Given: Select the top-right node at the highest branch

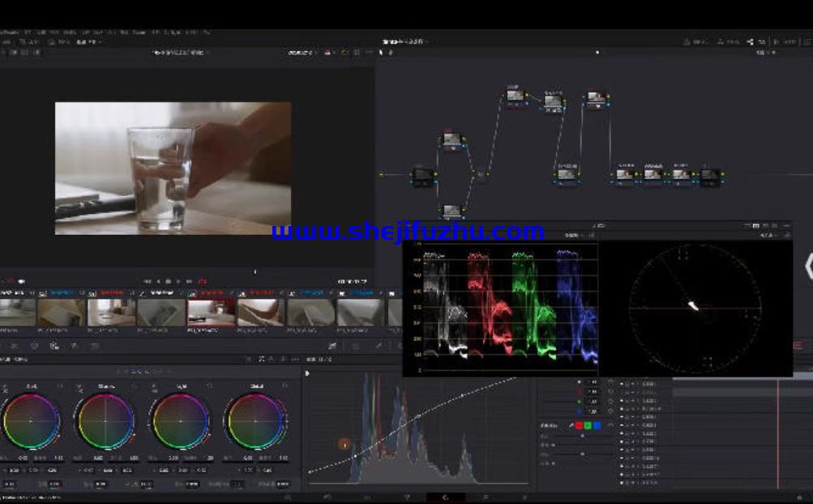Looking at the screenshot, I should 597,97.
